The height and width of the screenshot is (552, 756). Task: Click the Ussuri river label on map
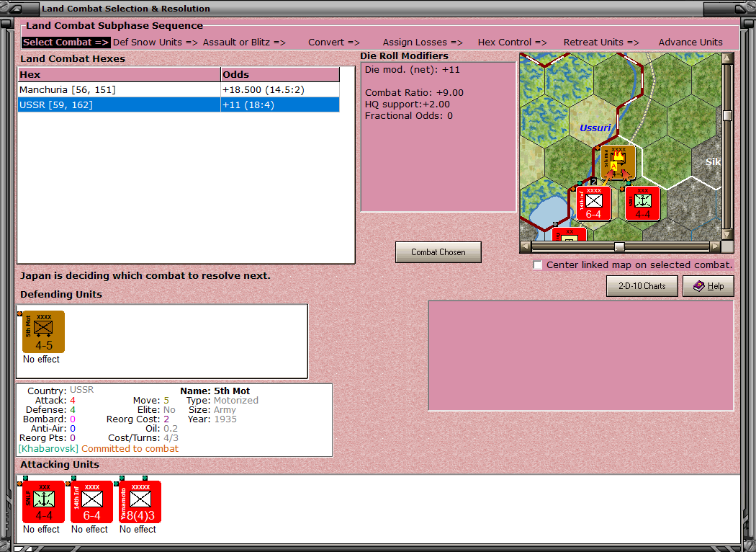pos(595,128)
